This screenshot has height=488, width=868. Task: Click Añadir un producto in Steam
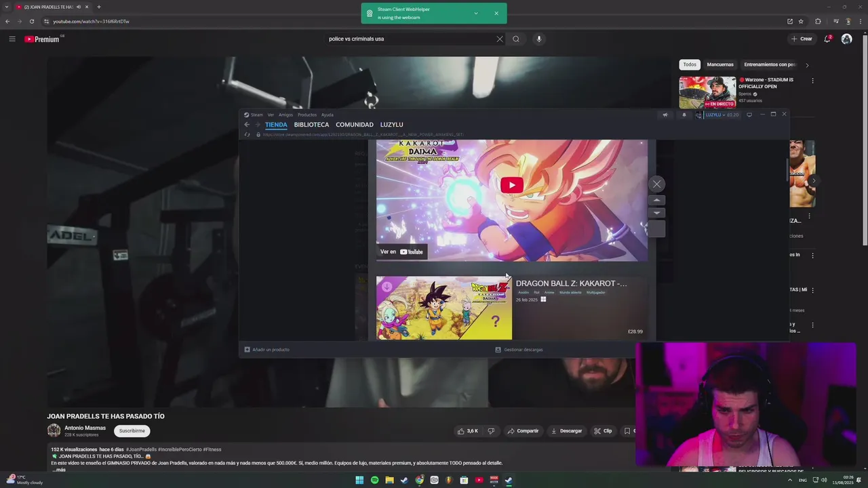click(267, 350)
